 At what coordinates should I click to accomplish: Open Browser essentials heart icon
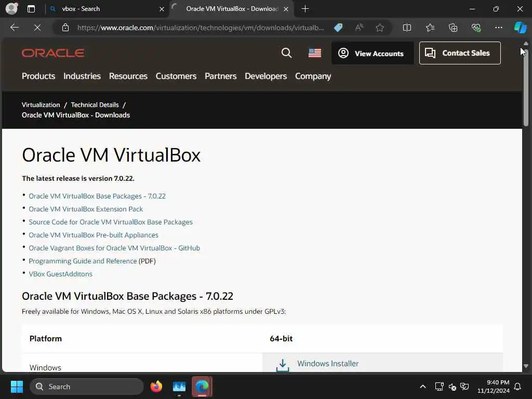point(476,28)
